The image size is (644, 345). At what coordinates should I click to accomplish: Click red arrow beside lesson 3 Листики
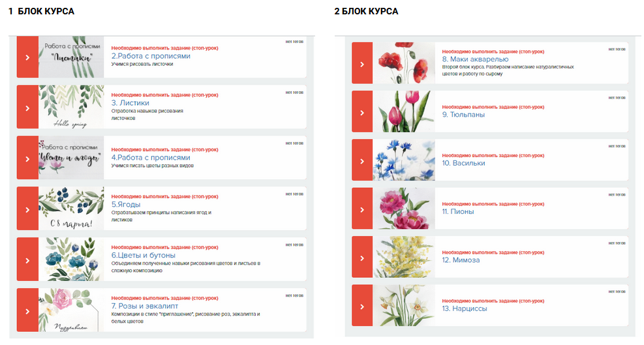27,108
